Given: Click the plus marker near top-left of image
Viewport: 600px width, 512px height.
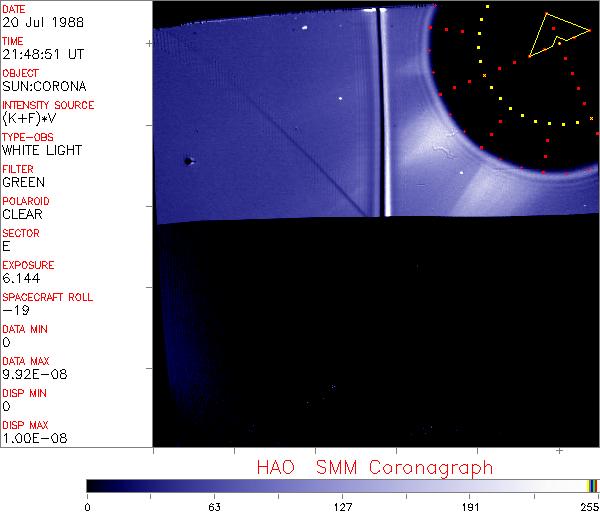Looking at the screenshot, I should tap(150, 44).
